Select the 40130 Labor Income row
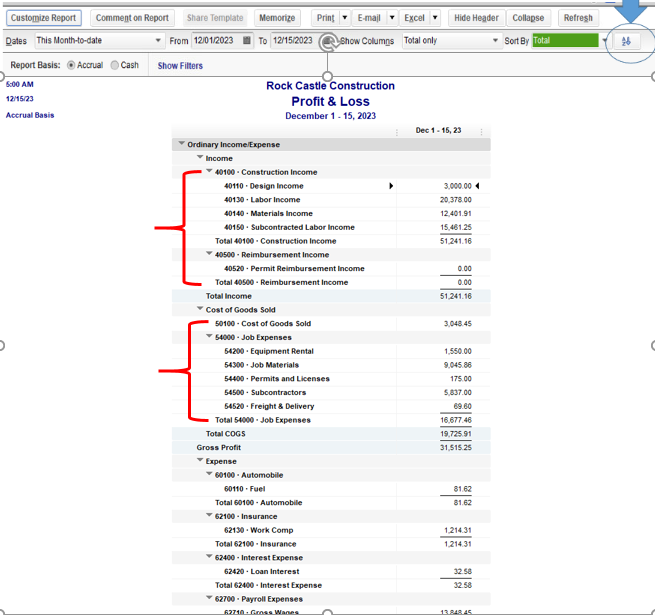The image size is (655, 615). [x=331, y=200]
